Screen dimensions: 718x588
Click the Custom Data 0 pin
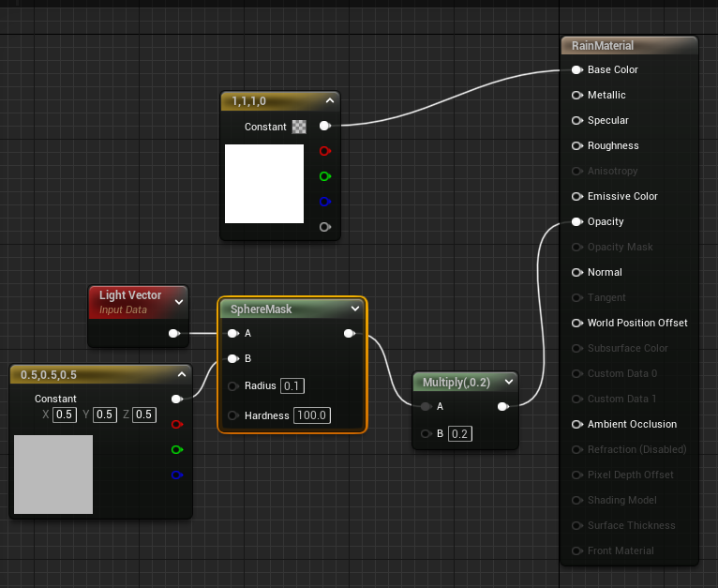click(x=577, y=373)
